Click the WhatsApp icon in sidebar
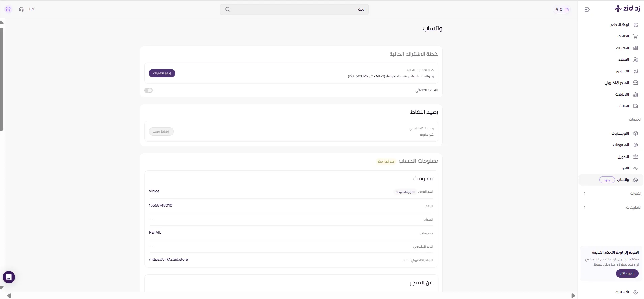The height and width of the screenshot is (299, 644). coord(636,180)
